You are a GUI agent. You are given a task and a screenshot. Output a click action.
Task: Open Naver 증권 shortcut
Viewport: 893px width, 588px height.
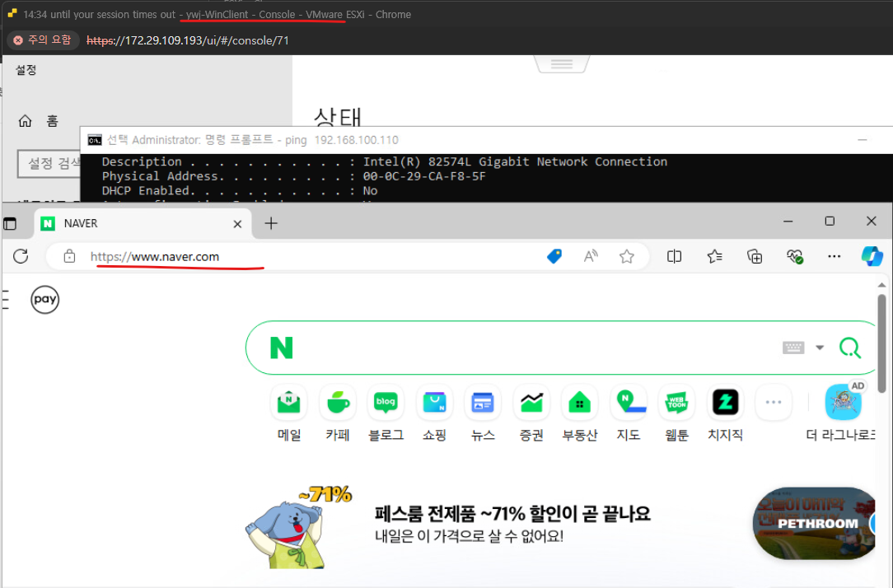[531, 413]
